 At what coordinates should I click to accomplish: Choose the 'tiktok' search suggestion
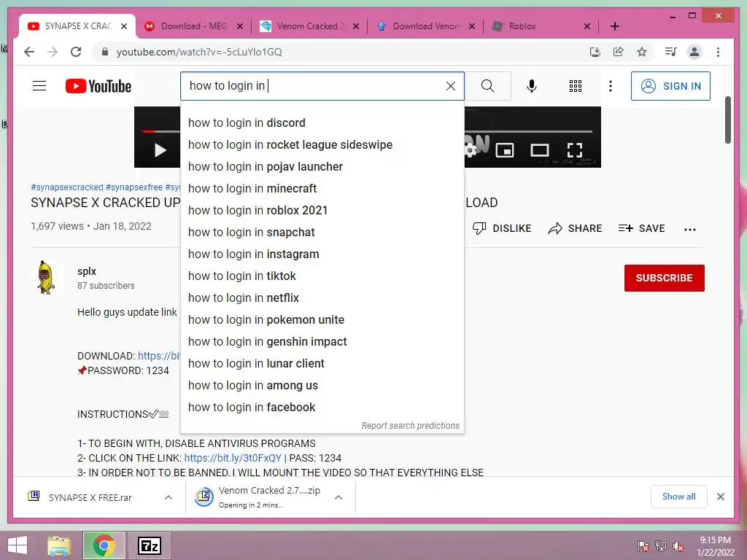click(x=322, y=276)
